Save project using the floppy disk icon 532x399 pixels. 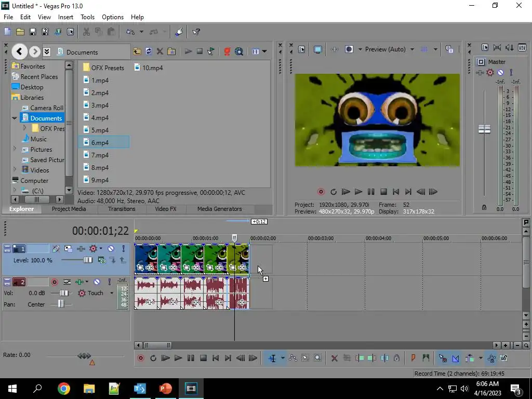[x=33, y=32]
